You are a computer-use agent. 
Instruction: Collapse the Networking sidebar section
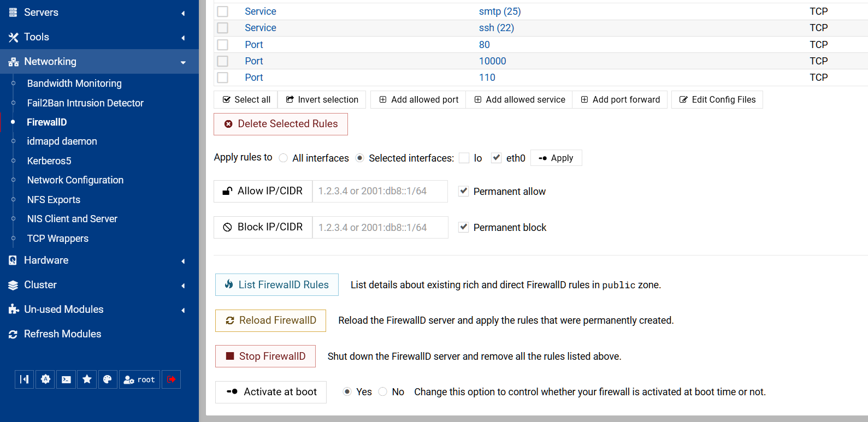click(x=98, y=62)
